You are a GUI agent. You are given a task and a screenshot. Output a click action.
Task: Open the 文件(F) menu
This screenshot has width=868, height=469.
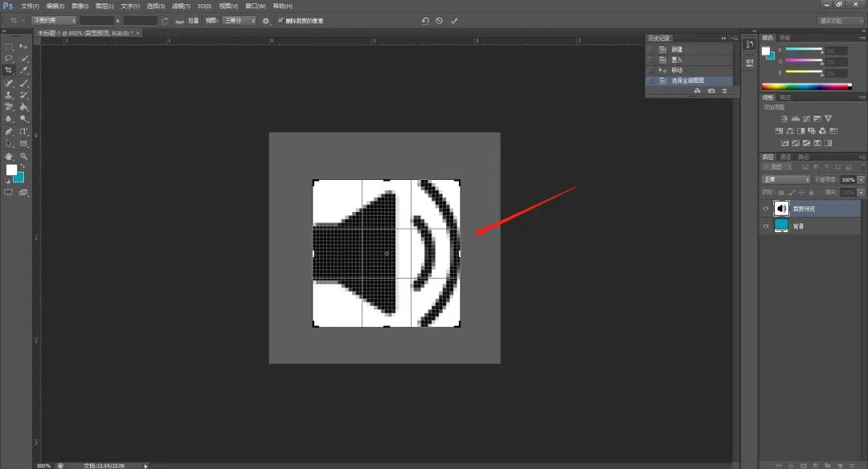coord(30,6)
